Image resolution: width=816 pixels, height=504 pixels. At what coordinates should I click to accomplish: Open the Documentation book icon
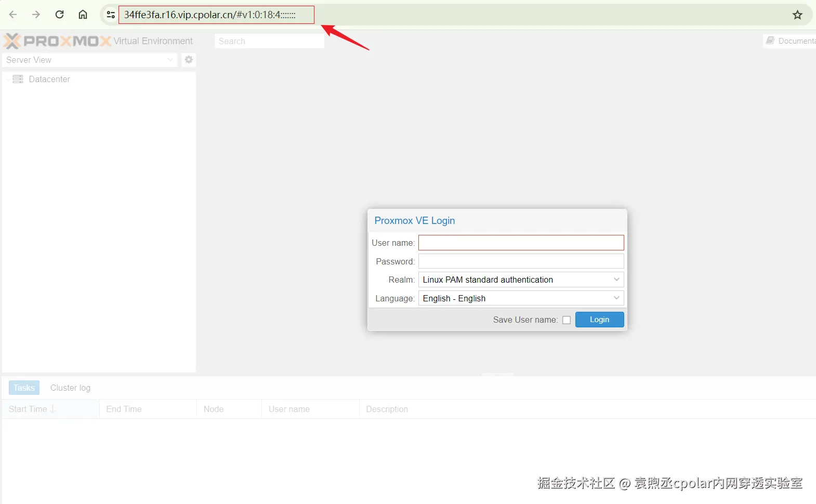click(x=770, y=41)
